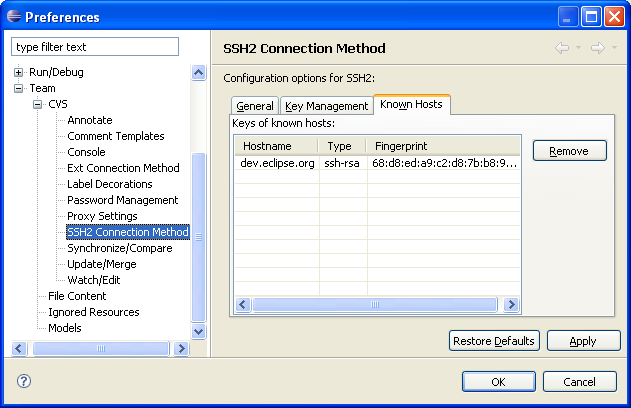
Task: Select the Run/Debug tree label
Action: (x=56, y=72)
